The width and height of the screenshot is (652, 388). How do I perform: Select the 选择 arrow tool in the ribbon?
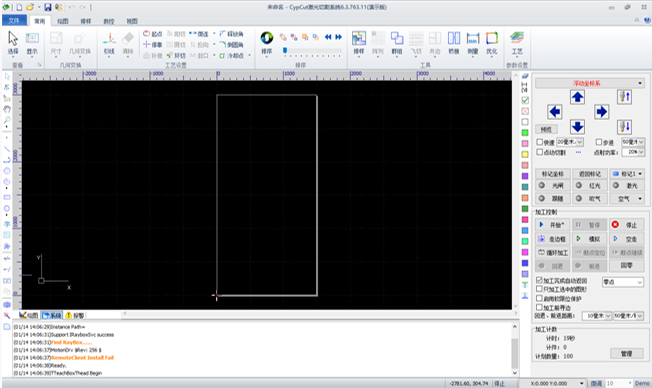(x=13, y=42)
